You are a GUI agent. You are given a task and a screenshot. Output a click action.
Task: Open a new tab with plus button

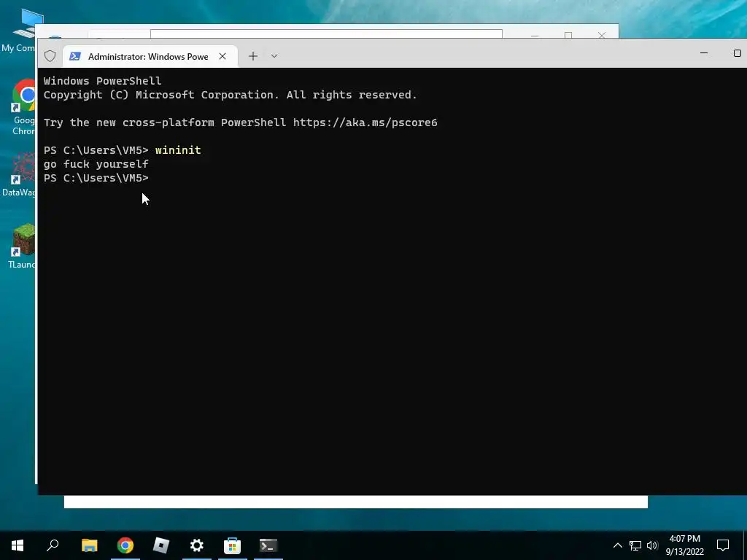(253, 56)
